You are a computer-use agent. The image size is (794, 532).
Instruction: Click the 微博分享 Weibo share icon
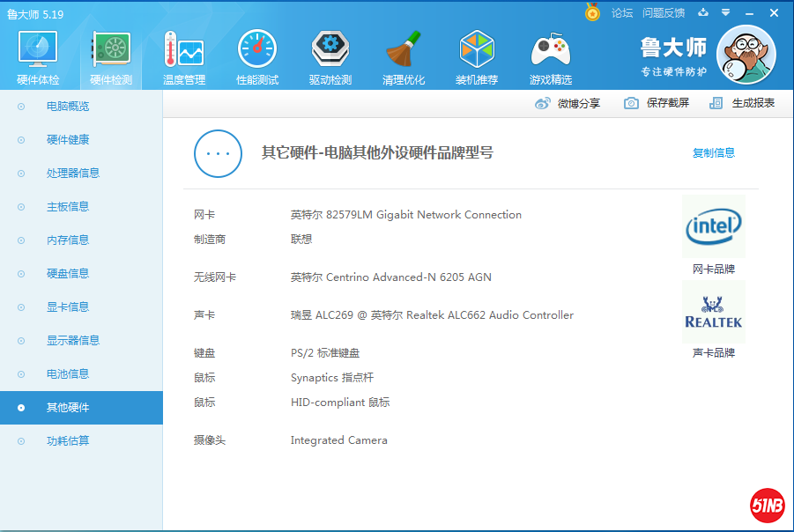[543, 103]
